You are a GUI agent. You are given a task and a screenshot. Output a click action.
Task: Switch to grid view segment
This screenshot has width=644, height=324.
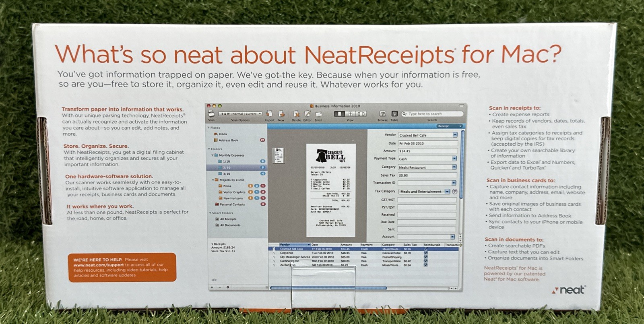tap(350, 114)
